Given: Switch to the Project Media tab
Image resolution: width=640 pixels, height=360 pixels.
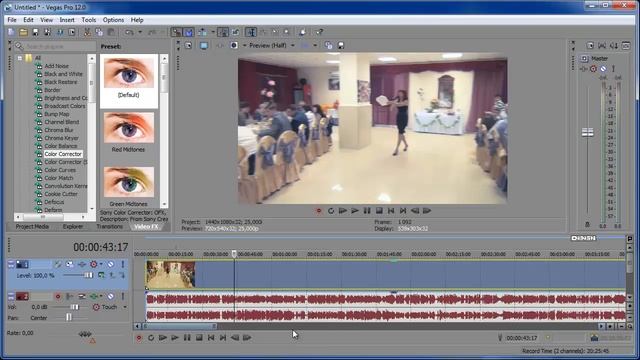Looking at the screenshot, I should (32, 227).
